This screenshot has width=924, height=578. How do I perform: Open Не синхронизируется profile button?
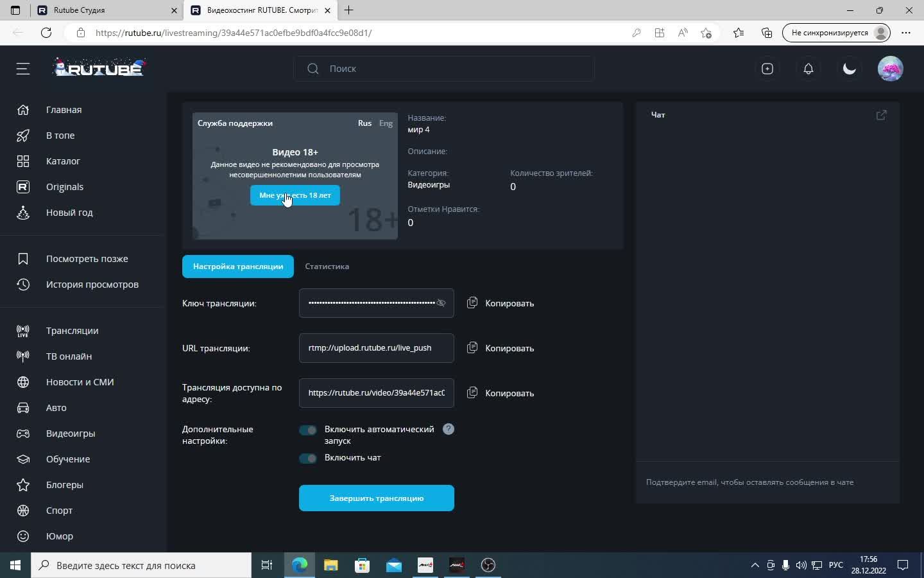(x=837, y=33)
